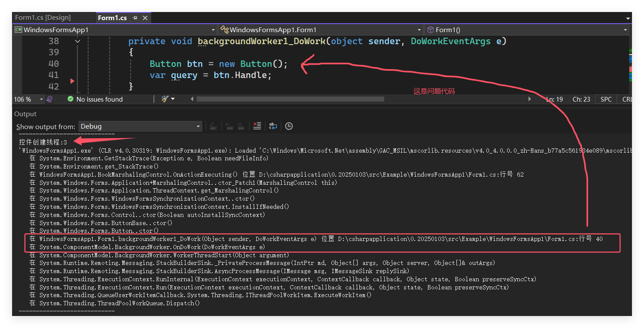Pin the Form1.cs tab

point(135,18)
